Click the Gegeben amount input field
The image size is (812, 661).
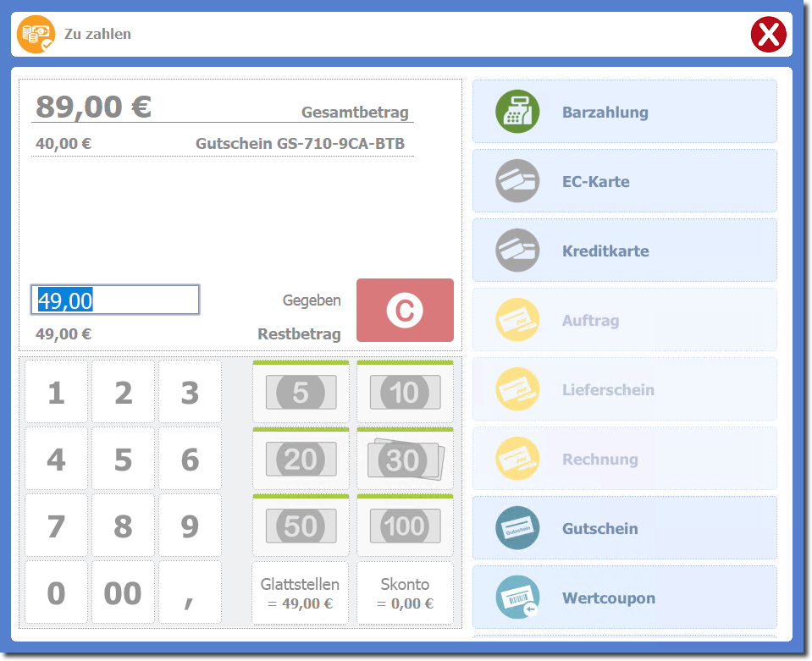point(115,300)
